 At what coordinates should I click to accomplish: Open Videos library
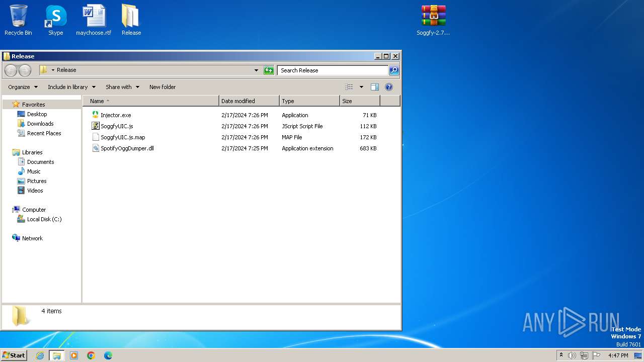pos(35,191)
